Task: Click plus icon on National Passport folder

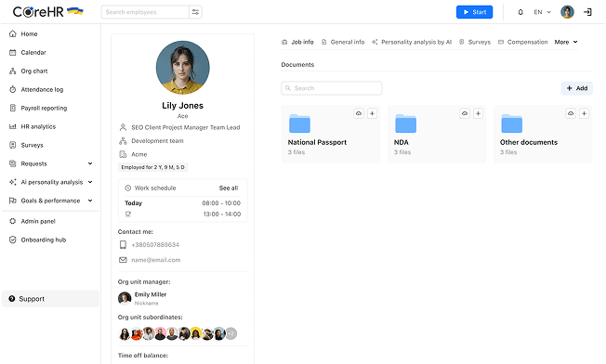Action: point(372,113)
